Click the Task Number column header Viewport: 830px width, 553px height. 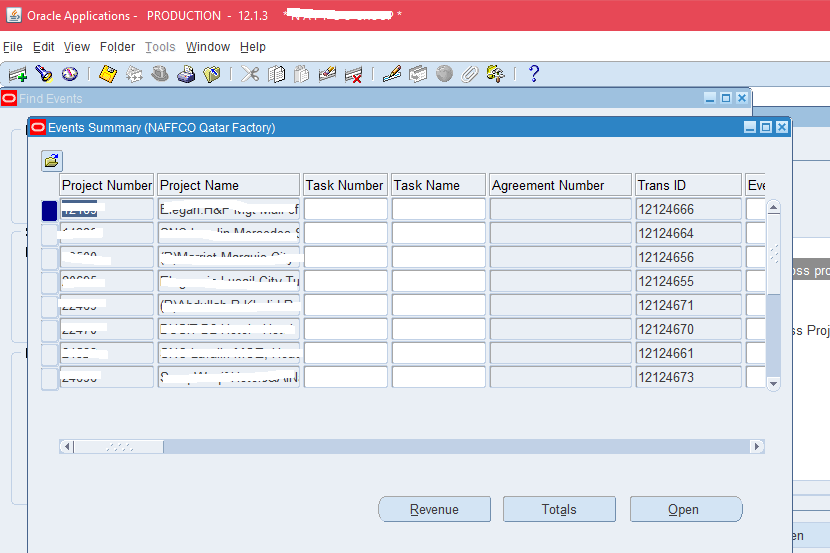(346, 185)
